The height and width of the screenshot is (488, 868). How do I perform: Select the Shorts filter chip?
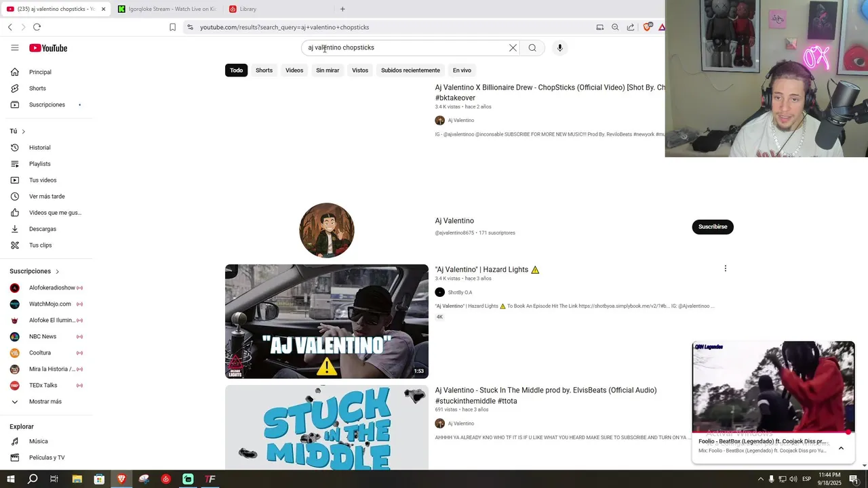click(x=264, y=70)
